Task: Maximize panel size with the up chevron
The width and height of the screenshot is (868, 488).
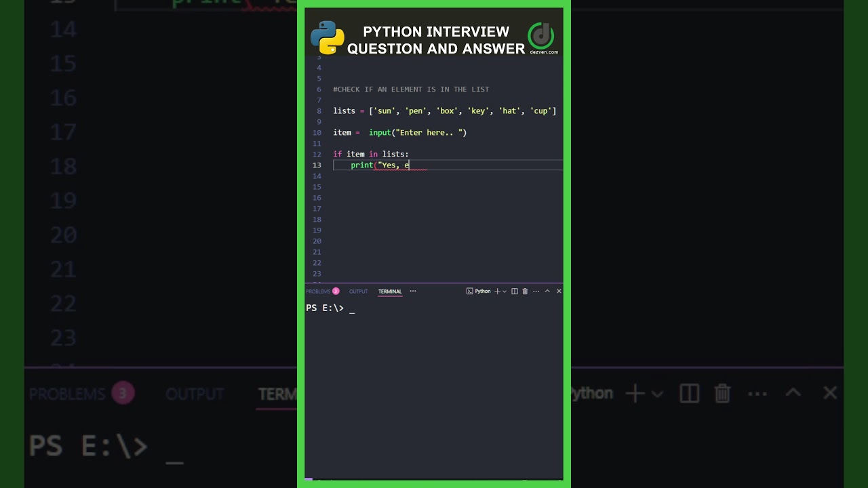Action: coord(547,291)
